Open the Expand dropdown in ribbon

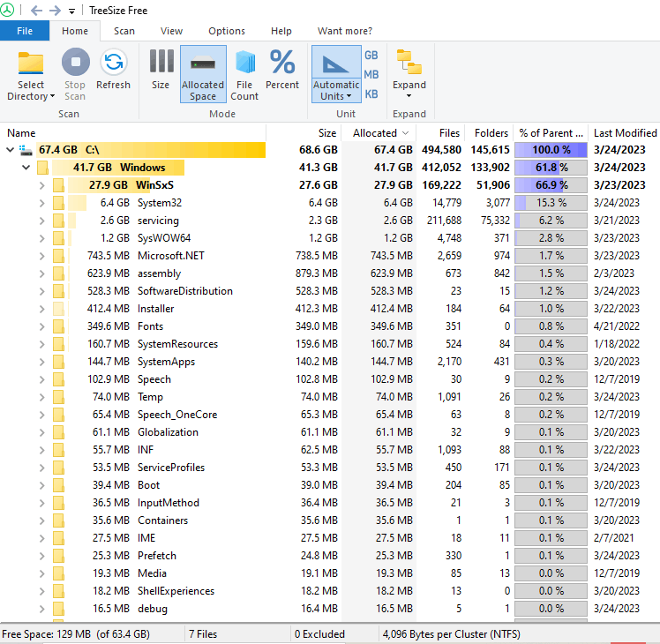click(x=409, y=75)
